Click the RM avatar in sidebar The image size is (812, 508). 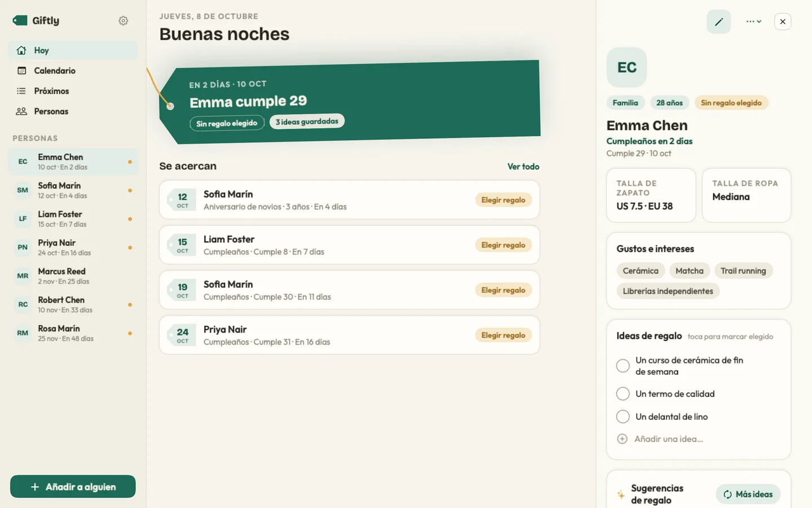[23, 333]
